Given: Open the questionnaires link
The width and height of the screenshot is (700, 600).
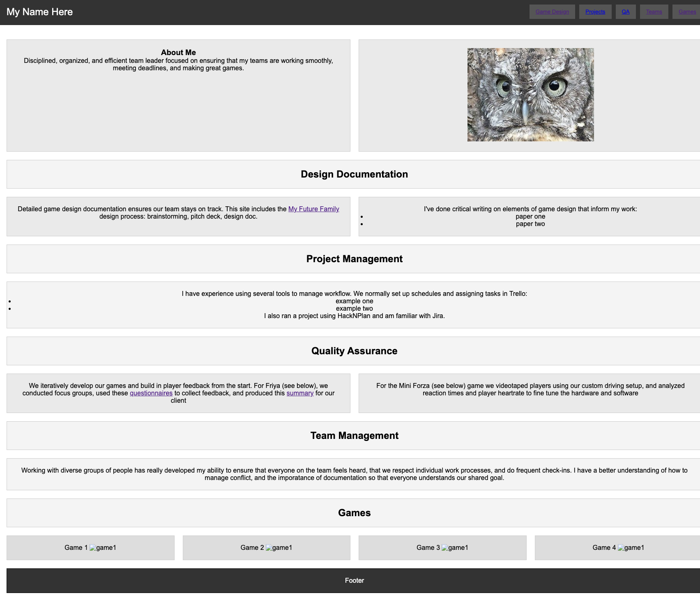Looking at the screenshot, I should coord(151,393).
